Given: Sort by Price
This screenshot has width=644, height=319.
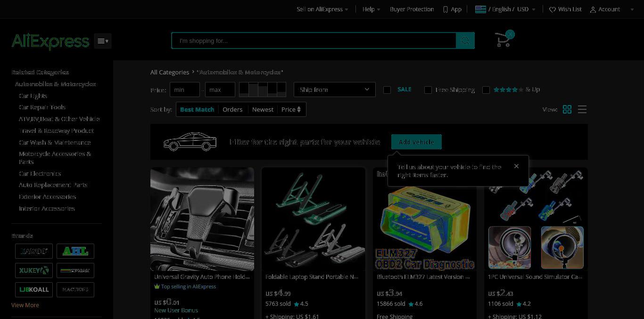Looking at the screenshot, I should [291, 109].
